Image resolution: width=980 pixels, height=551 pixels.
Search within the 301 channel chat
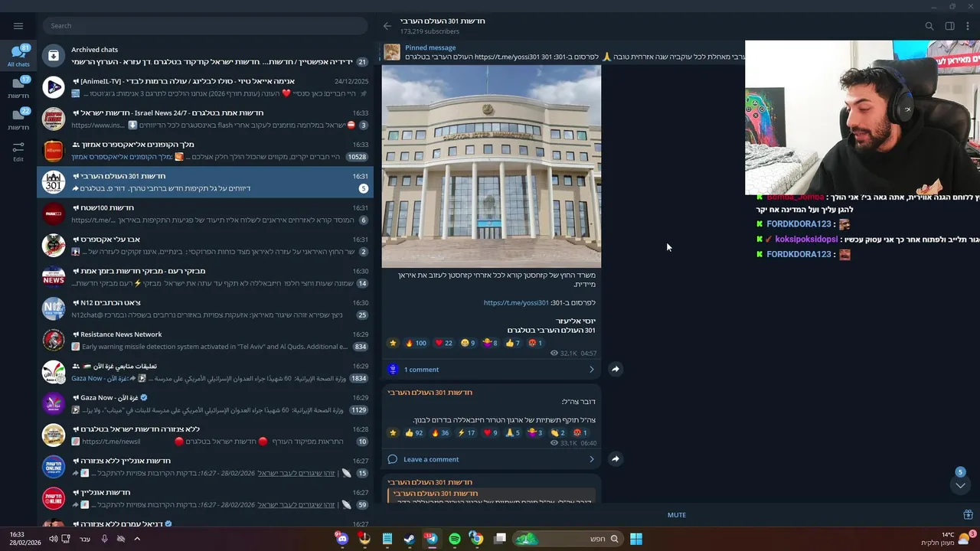click(x=929, y=26)
